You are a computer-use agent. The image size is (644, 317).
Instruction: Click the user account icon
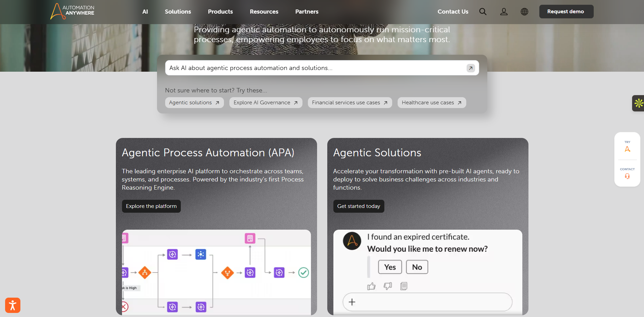[x=504, y=11]
